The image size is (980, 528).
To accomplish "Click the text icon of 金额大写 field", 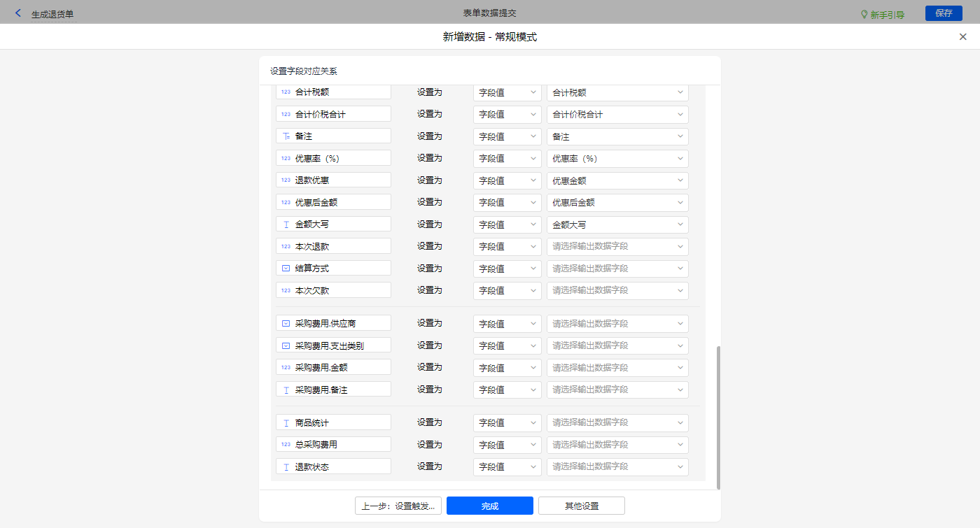I will pos(286,224).
